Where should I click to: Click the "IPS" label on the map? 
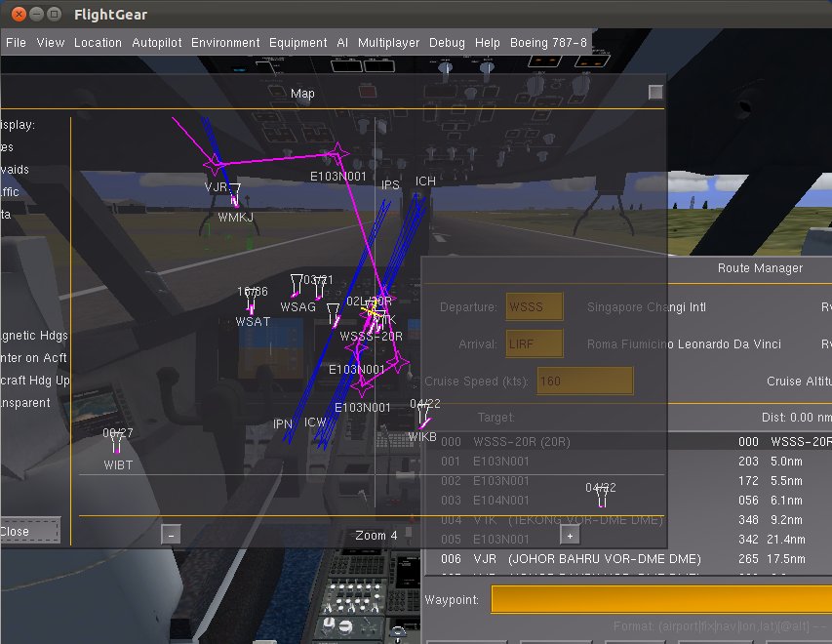pyautogui.click(x=390, y=184)
